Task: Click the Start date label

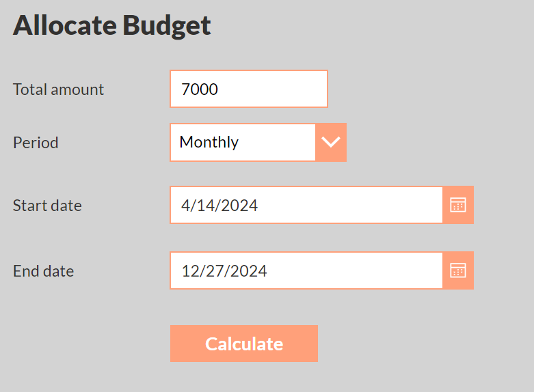Action: click(x=47, y=206)
